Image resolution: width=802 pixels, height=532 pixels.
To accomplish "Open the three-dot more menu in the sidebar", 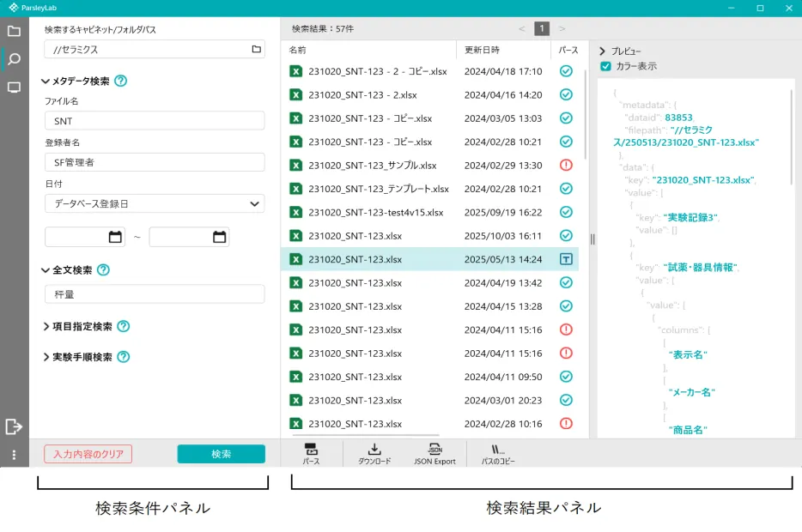I will pyautogui.click(x=14, y=455).
